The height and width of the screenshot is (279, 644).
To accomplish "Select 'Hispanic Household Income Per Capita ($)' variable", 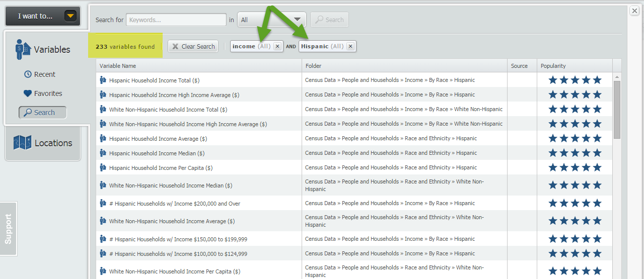I will pos(161,168).
